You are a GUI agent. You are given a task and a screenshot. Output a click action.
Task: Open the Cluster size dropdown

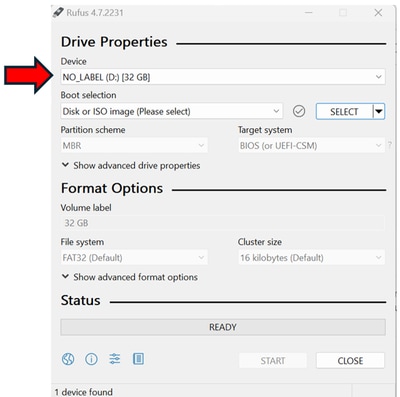pyautogui.click(x=311, y=258)
